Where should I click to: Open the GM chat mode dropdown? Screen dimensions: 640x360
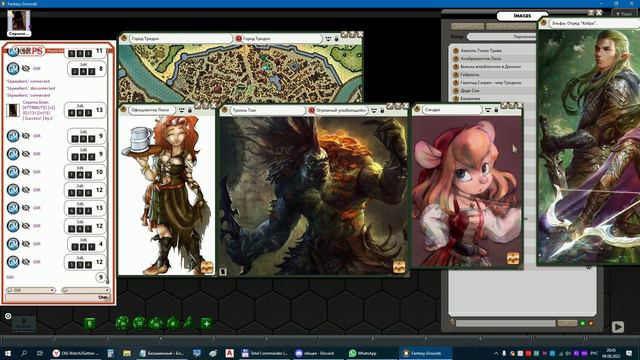coord(31,290)
